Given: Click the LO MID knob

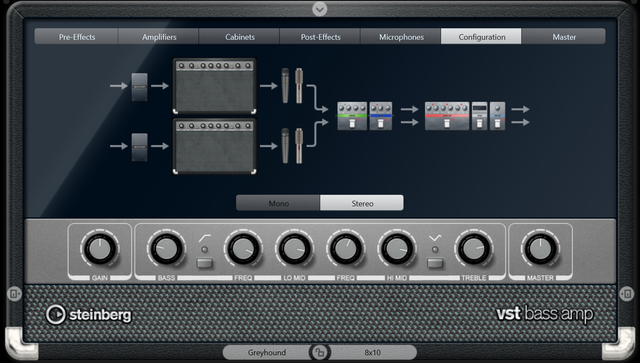Looking at the screenshot, I should [294, 249].
